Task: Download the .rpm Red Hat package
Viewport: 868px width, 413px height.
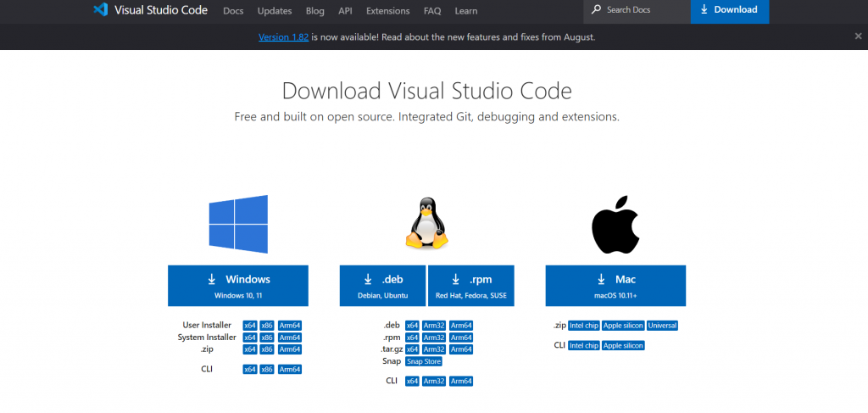Action: pos(471,286)
